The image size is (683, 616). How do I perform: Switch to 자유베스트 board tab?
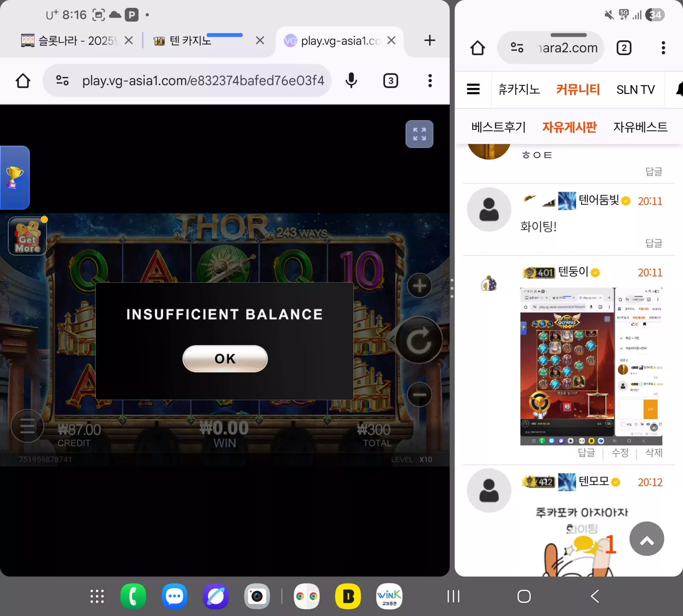(640, 127)
